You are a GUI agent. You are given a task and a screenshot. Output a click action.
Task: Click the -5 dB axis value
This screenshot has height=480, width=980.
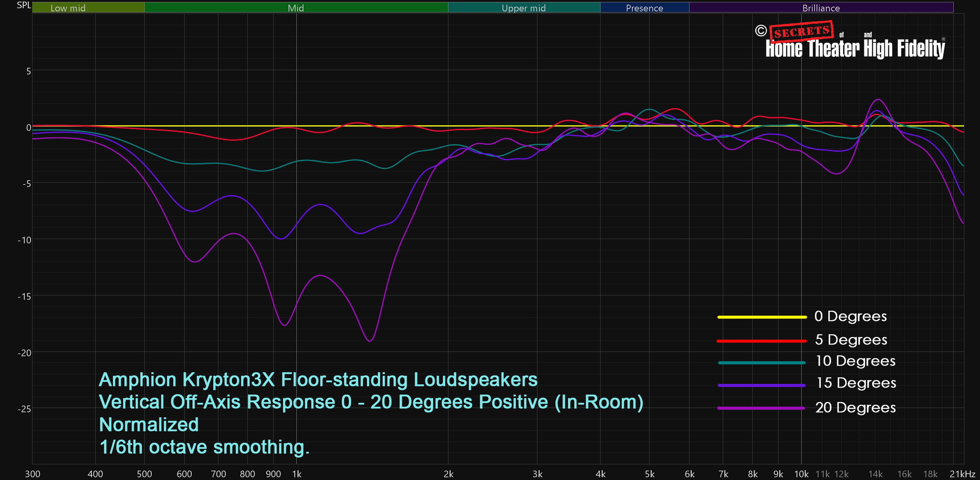(x=27, y=184)
